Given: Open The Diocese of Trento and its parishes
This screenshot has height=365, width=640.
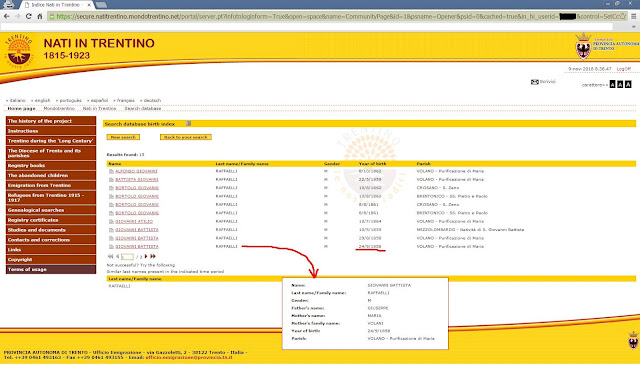Looking at the screenshot, I should tap(51, 153).
